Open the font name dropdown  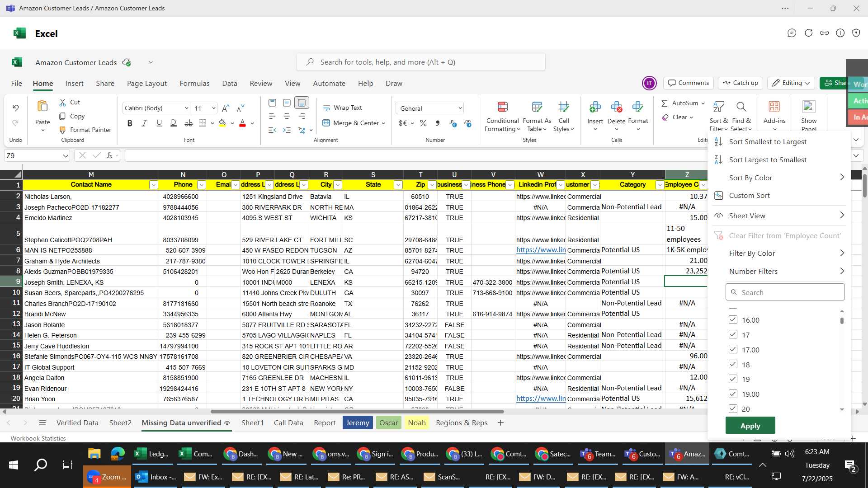click(x=186, y=108)
